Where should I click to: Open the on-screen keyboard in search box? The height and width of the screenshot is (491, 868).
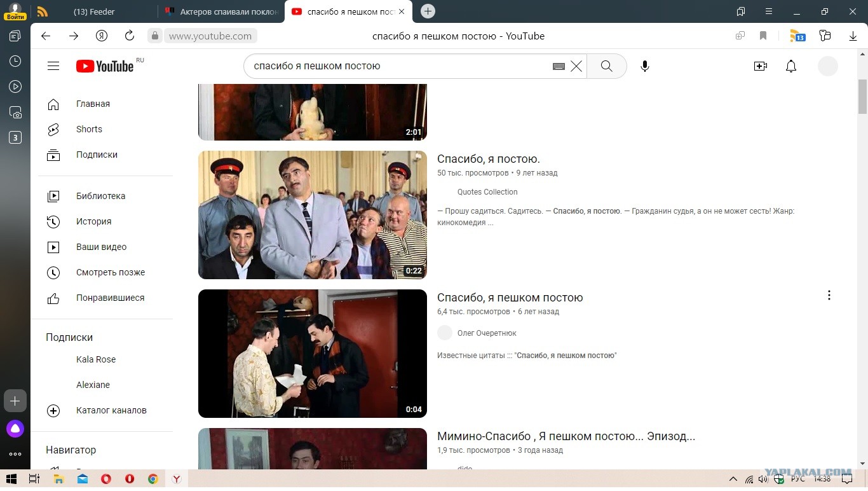[559, 66]
